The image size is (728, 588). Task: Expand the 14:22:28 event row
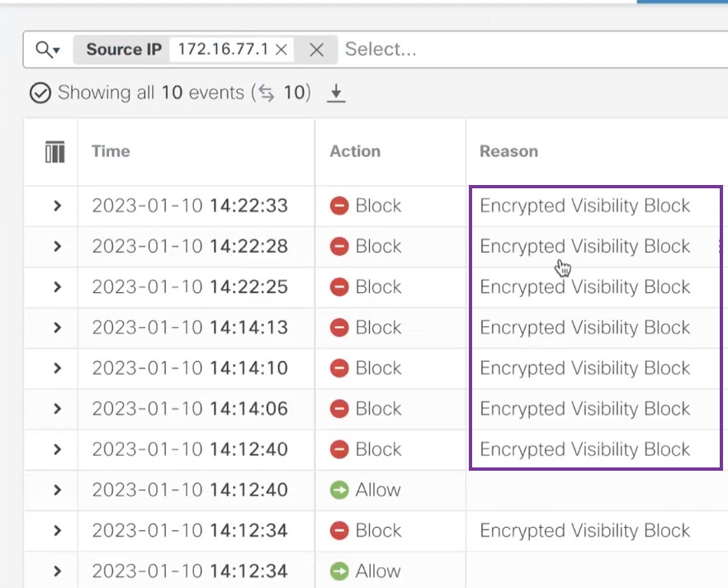[57, 246]
